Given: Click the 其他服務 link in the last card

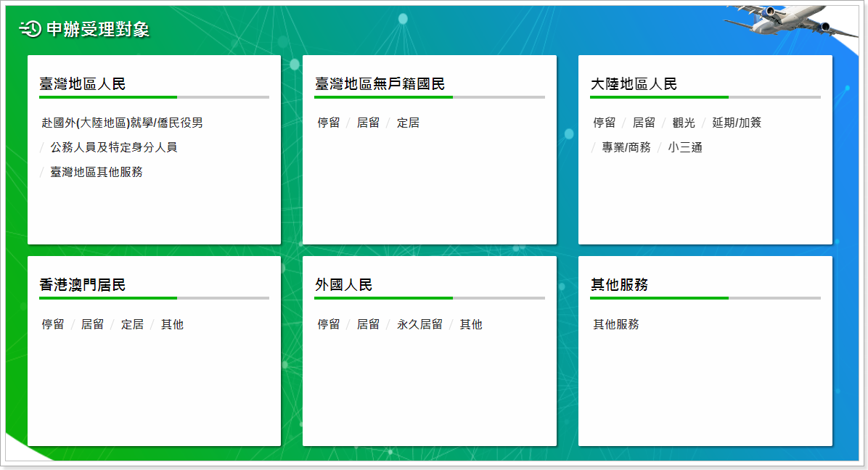Looking at the screenshot, I should pyautogui.click(x=615, y=325).
